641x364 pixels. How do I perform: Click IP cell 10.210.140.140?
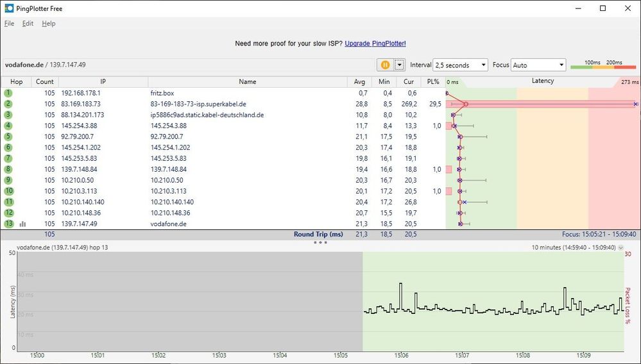(83, 202)
